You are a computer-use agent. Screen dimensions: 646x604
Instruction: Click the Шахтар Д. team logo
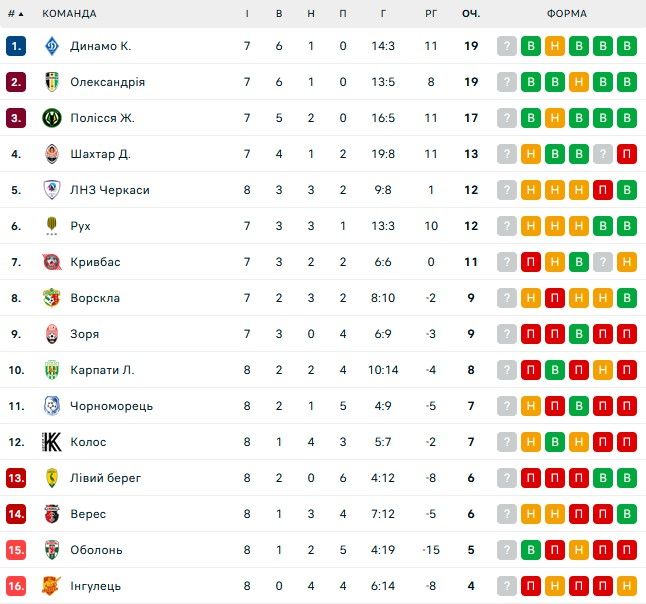pyautogui.click(x=52, y=154)
